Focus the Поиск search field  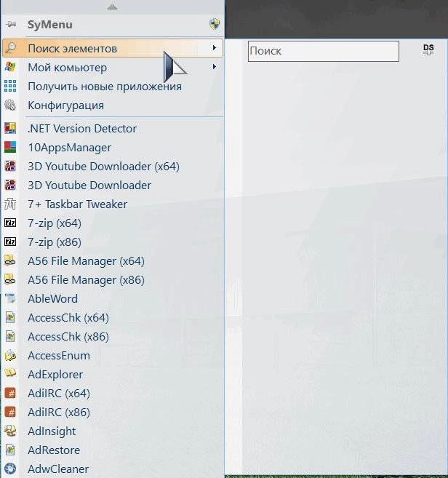tap(324, 51)
